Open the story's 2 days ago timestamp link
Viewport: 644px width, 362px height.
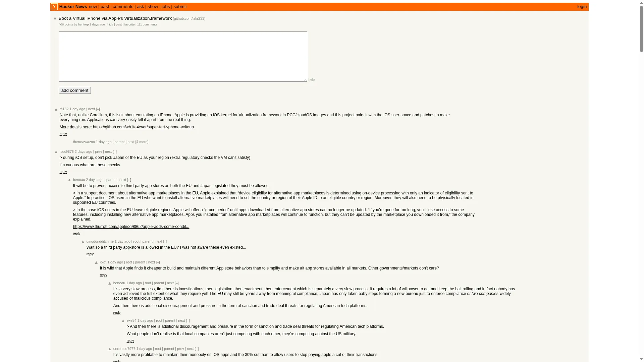pos(97,24)
